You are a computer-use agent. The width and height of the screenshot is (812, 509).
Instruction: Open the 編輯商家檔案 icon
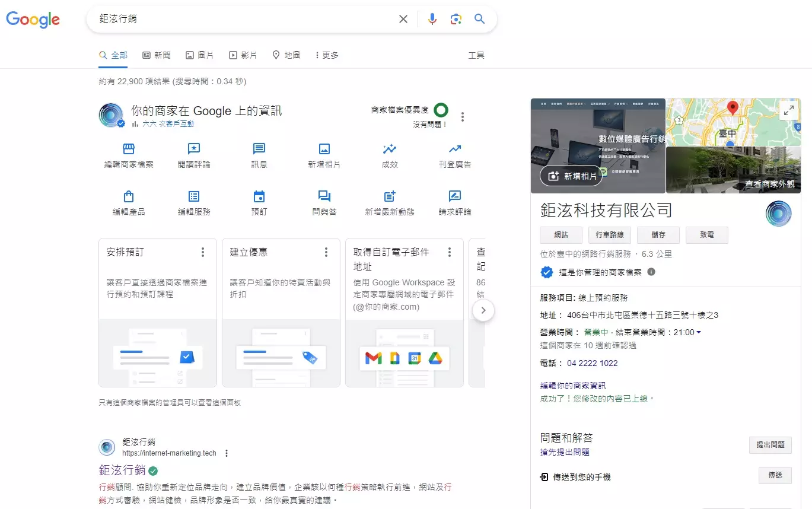point(128,151)
